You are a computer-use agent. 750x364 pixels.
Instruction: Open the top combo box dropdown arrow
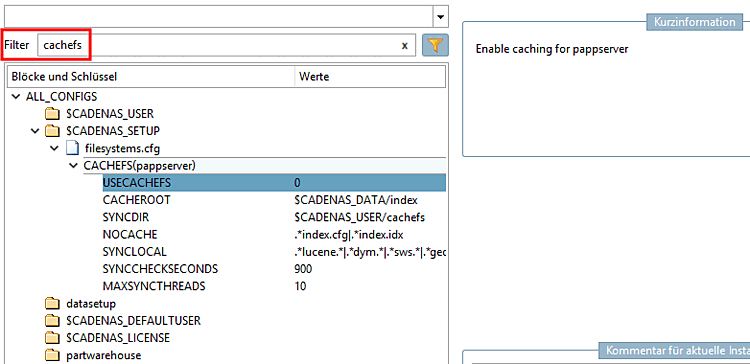pyautogui.click(x=440, y=17)
